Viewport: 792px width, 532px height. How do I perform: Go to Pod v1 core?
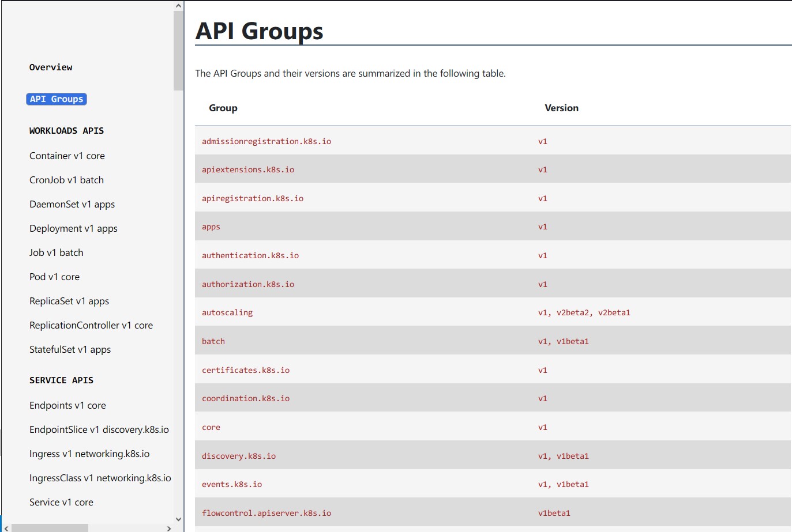(x=55, y=277)
